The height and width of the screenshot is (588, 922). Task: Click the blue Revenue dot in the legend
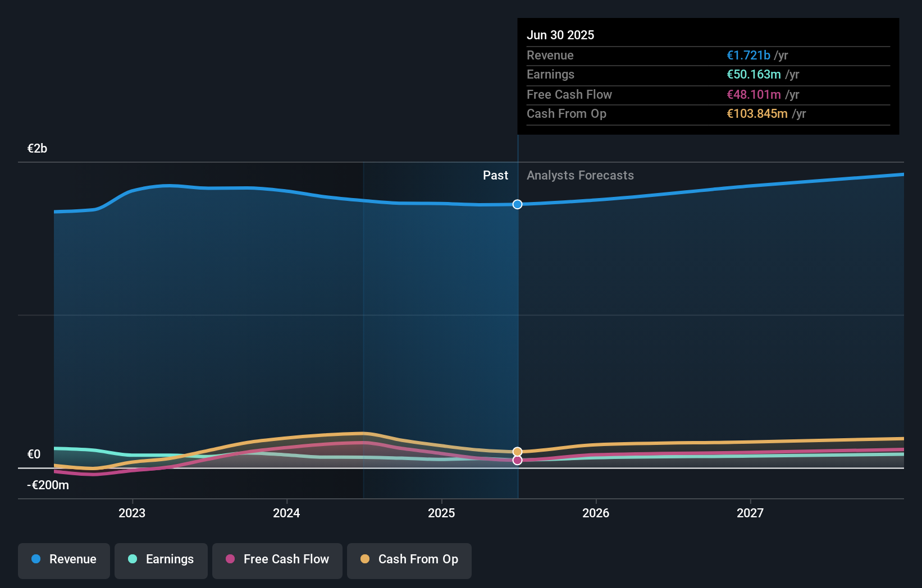coord(35,559)
